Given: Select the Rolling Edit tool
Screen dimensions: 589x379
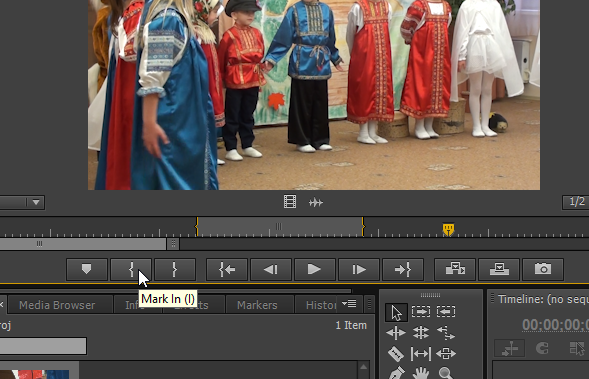Looking at the screenshot, I should click(421, 333).
